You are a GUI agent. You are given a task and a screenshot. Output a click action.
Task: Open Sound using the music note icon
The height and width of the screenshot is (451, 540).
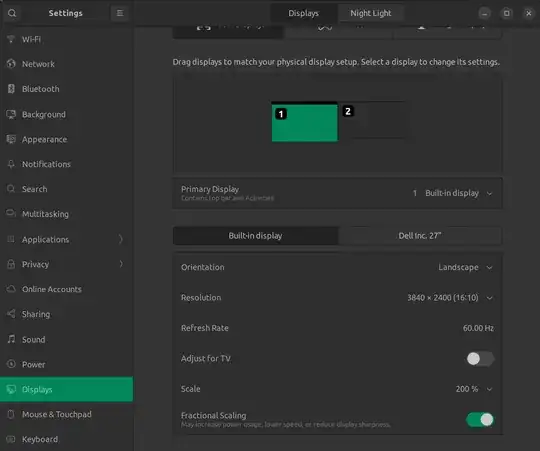(x=11, y=339)
